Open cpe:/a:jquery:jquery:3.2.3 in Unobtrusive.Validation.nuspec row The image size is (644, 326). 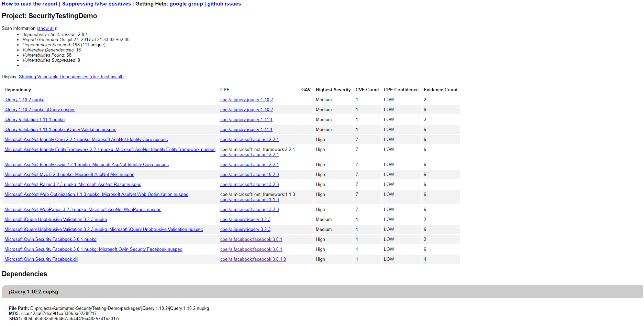click(x=245, y=230)
